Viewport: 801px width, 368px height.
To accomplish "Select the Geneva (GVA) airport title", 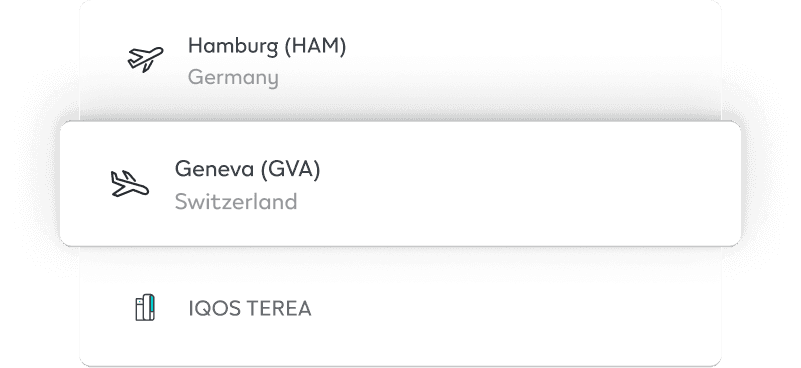I will tap(247, 169).
